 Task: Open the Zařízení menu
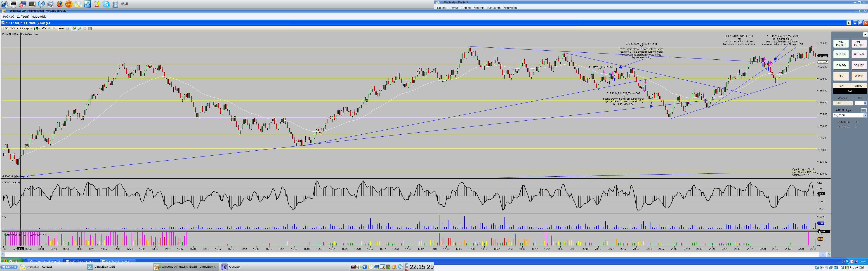pos(23,16)
